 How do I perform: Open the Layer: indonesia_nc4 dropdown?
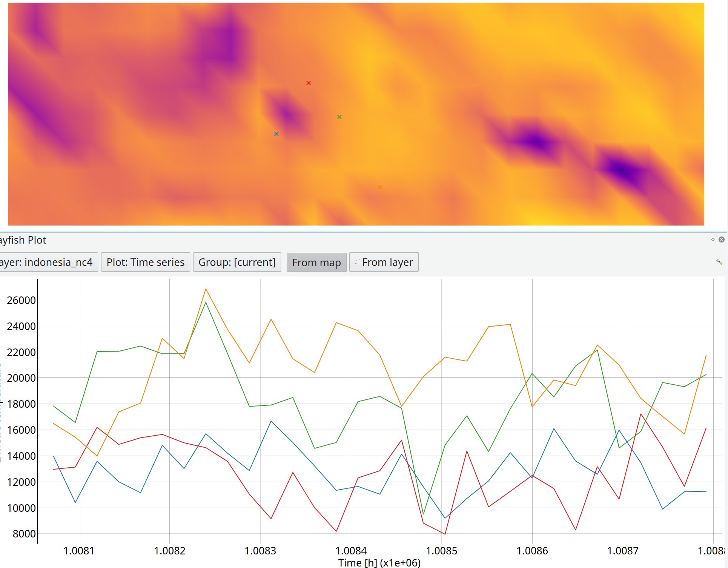(x=49, y=262)
